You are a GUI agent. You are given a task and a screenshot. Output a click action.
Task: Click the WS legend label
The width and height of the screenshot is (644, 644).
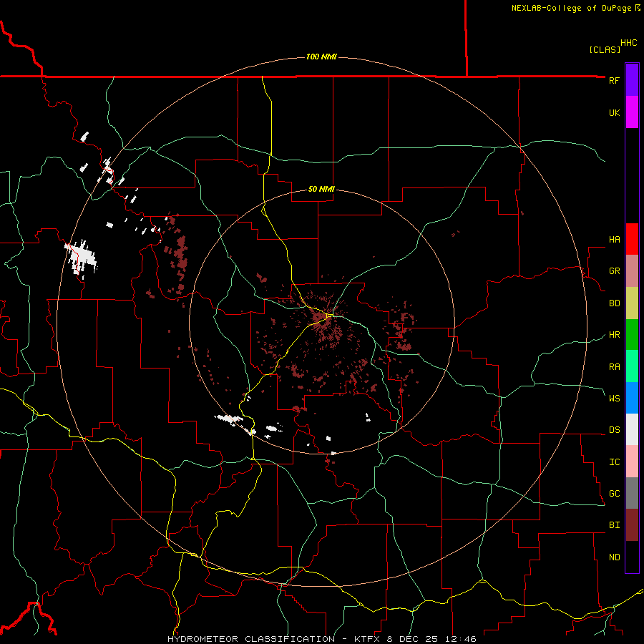click(614, 398)
